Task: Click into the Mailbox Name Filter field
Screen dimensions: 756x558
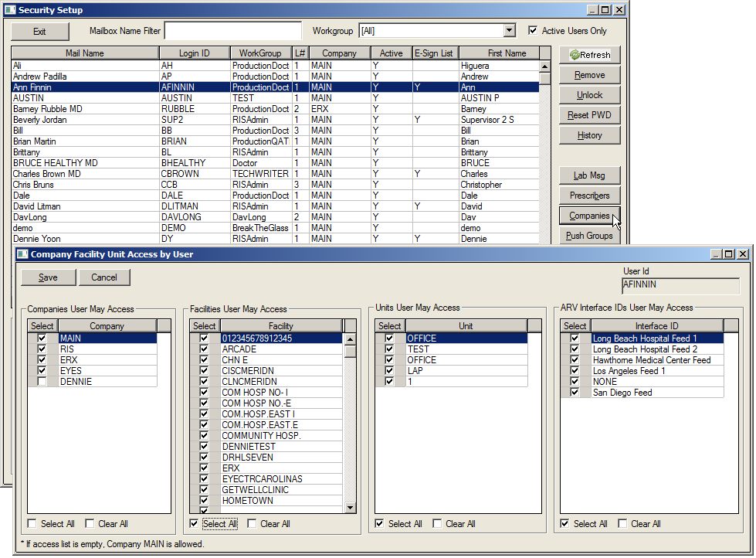Action: pos(232,31)
